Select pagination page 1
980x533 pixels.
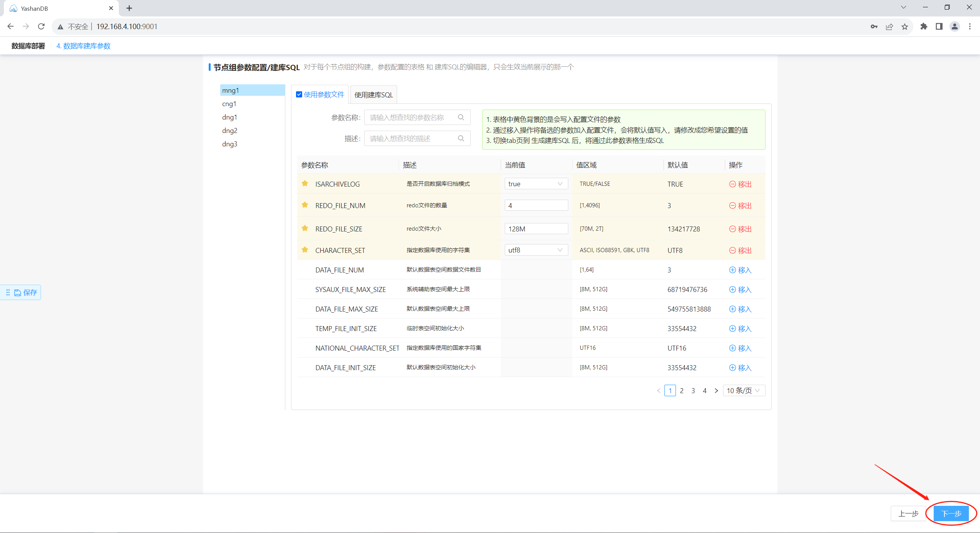670,391
